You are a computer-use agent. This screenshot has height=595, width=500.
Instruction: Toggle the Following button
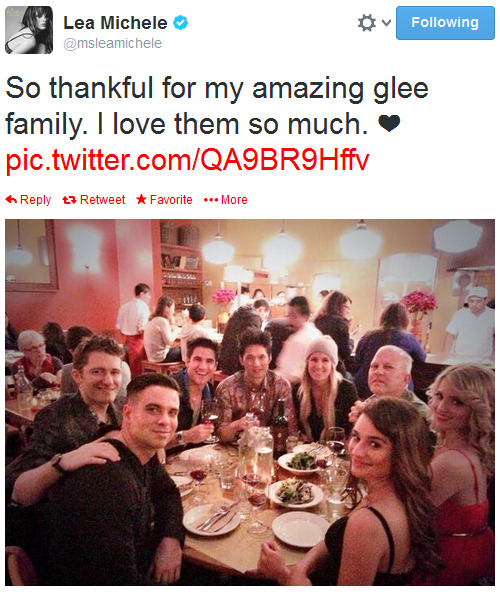445,23
